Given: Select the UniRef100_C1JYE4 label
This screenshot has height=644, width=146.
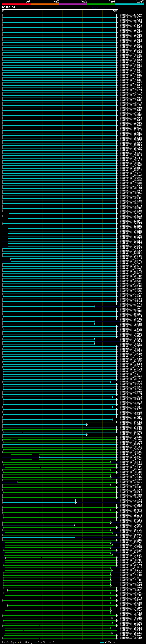Looking at the screenshot, I should pos(131,48).
